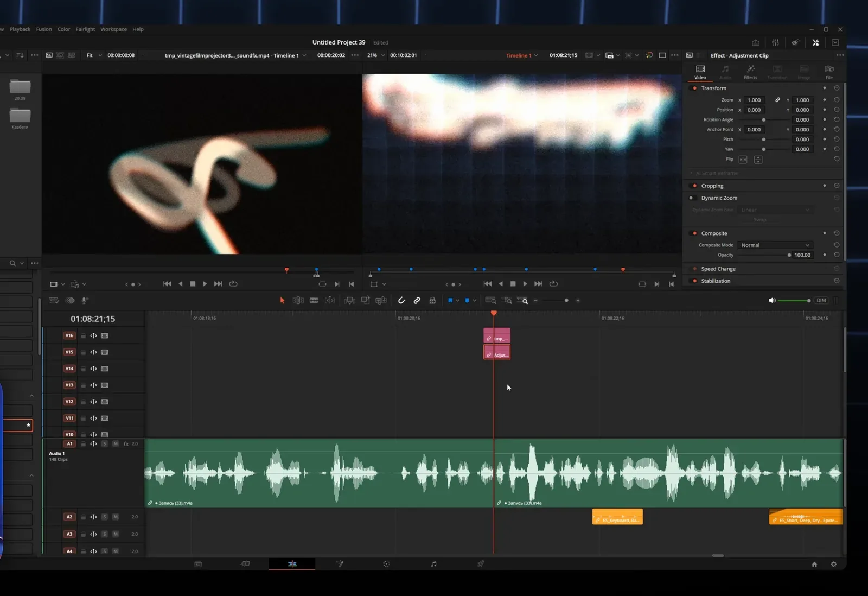Click the Zoom link chain icon
868x596 pixels.
click(x=777, y=100)
